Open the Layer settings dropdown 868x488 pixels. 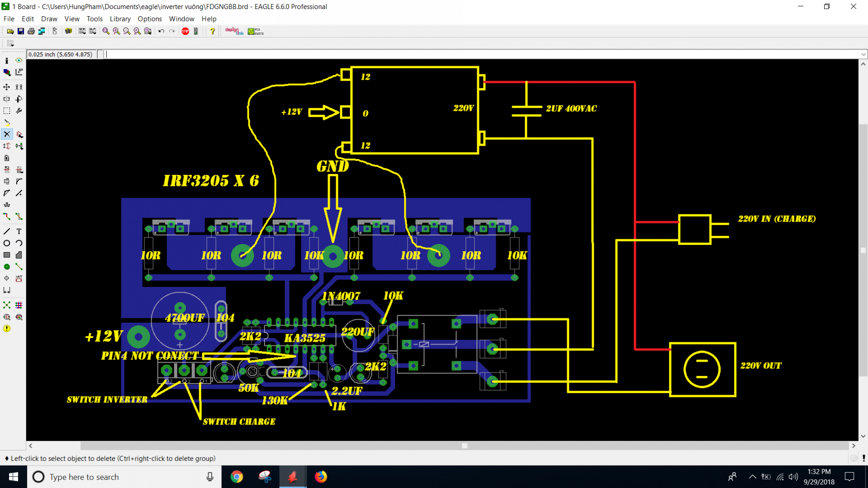click(7, 72)
